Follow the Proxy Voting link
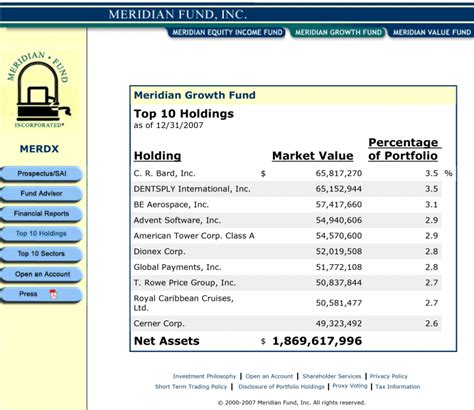 350,386
